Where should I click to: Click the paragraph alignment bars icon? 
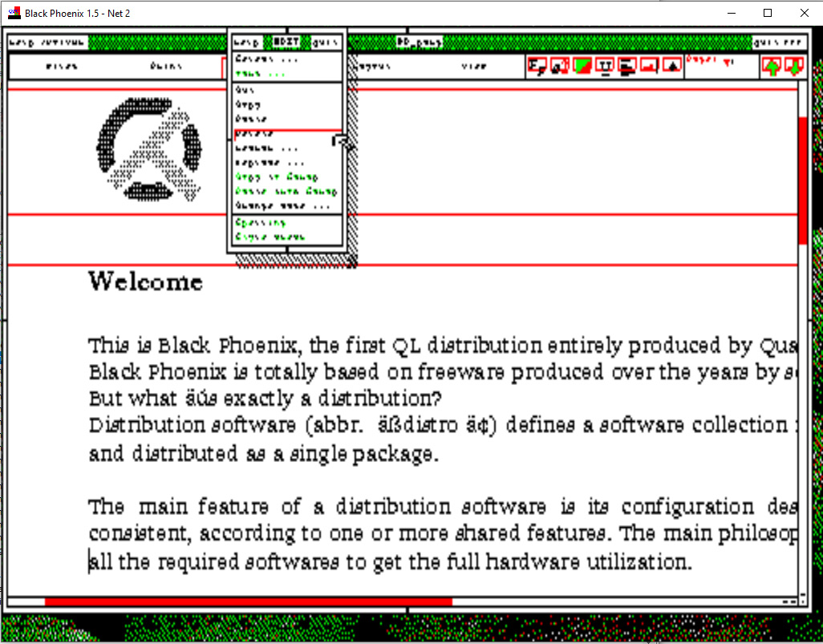pyautogui.click(x=627, y=66)
